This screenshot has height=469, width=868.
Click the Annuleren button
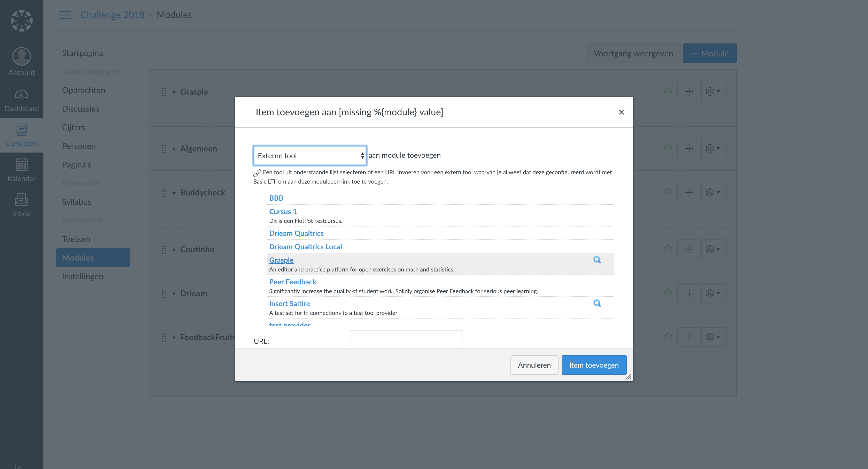(534, 365)
